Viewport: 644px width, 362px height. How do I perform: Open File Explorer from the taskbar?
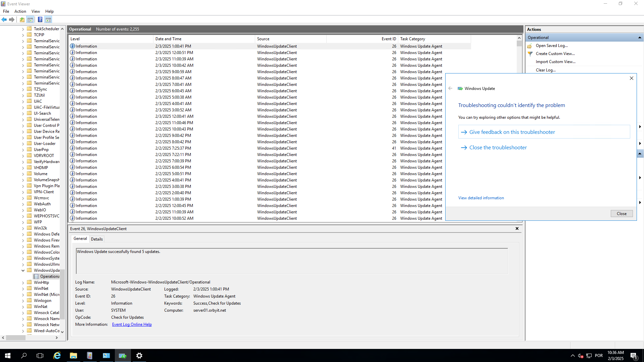(73, 356)
